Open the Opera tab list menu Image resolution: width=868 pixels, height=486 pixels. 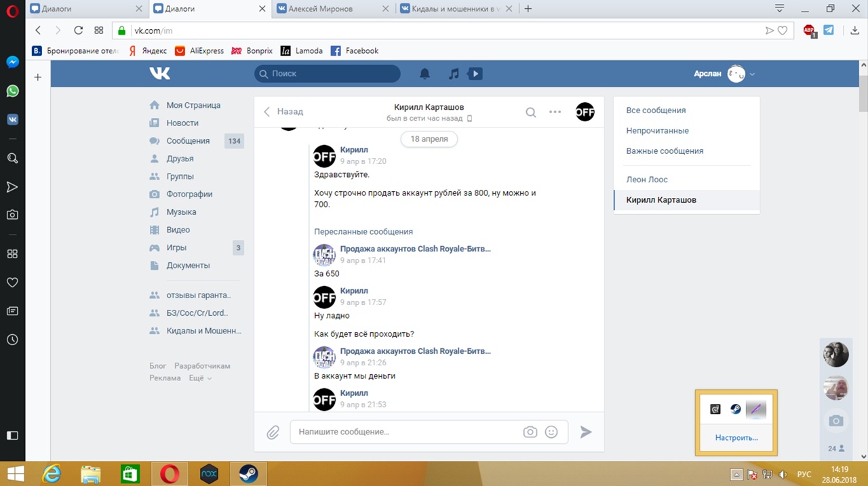click(x=780, y=9)
